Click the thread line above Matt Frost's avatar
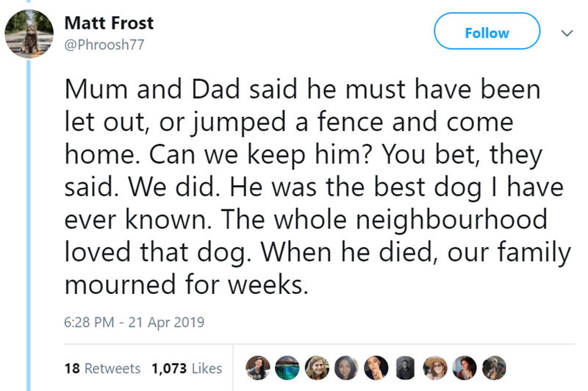 point(29,3)
